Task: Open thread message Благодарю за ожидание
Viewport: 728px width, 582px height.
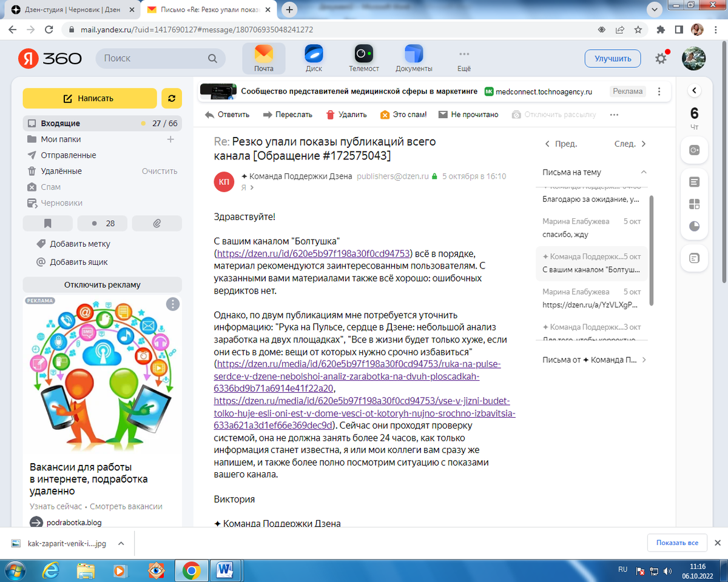Action: tap(591, 195)
